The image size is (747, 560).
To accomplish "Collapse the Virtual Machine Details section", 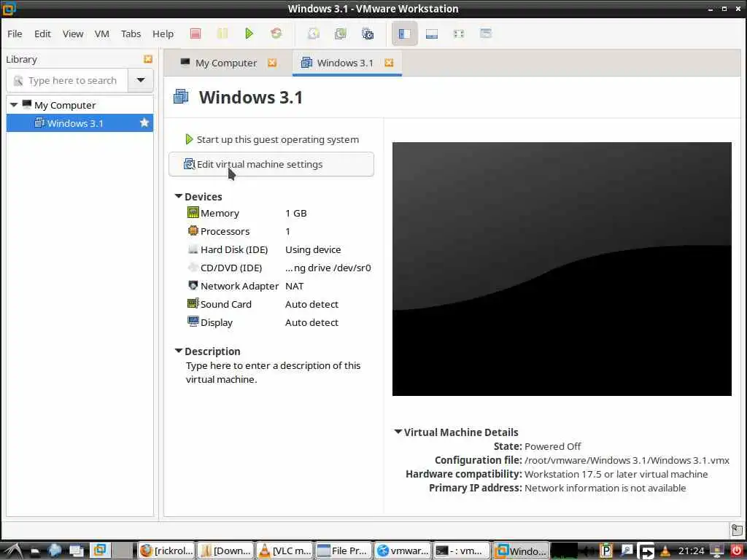I will coord(398,432).
